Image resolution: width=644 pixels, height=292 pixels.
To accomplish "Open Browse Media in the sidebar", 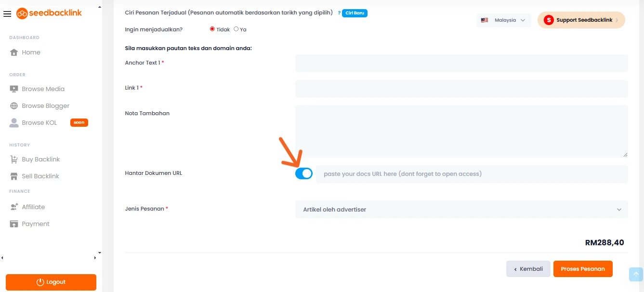I will point(43,89).
